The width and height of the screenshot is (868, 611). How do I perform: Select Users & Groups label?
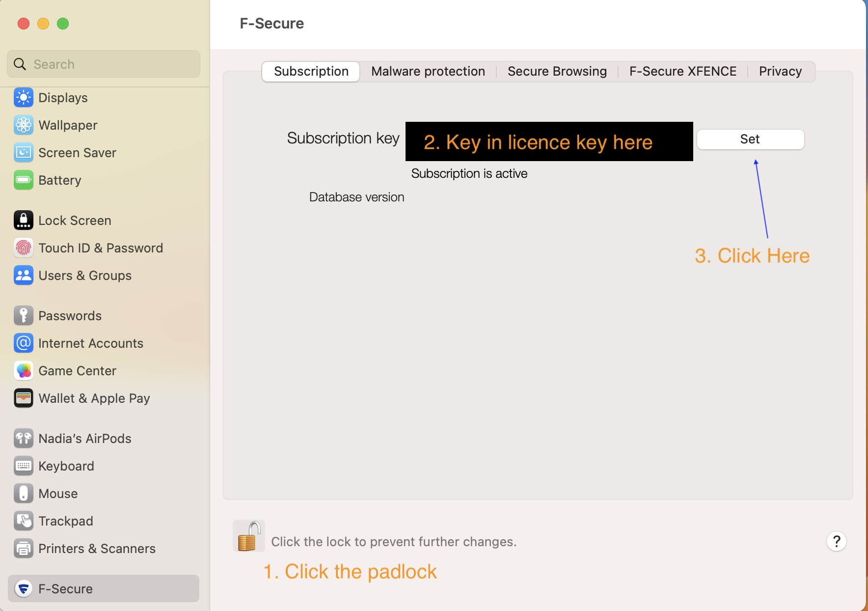pyautogui.click(x=85, y=276)
